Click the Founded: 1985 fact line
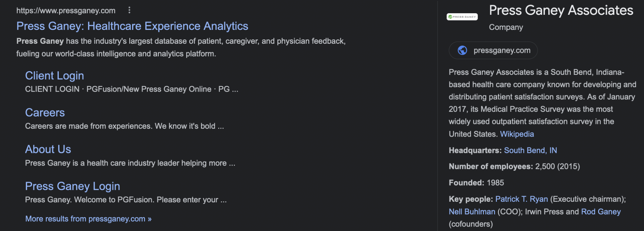Image resolution: width=644 pixels, height=231 pixels. [476, 183]
